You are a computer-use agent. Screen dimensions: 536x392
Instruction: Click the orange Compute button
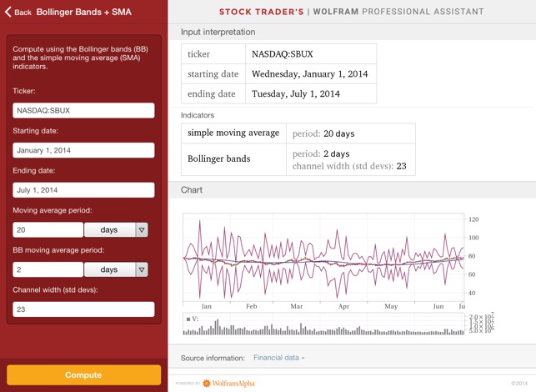coord(83,374)
